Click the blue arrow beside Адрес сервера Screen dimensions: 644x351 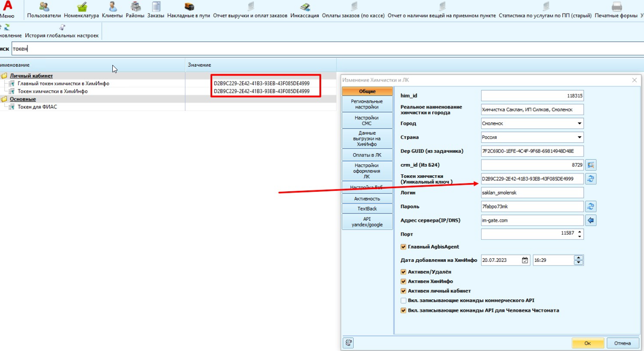coord(591,220)
